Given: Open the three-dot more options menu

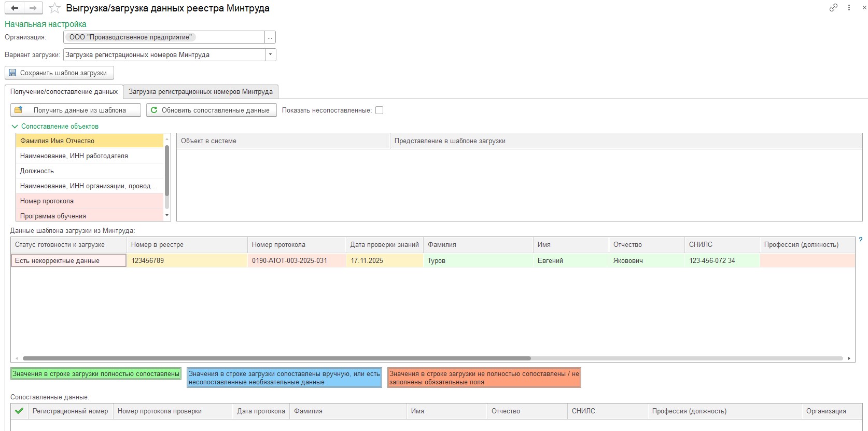Looking at the screenshot, I should point(849,8).
